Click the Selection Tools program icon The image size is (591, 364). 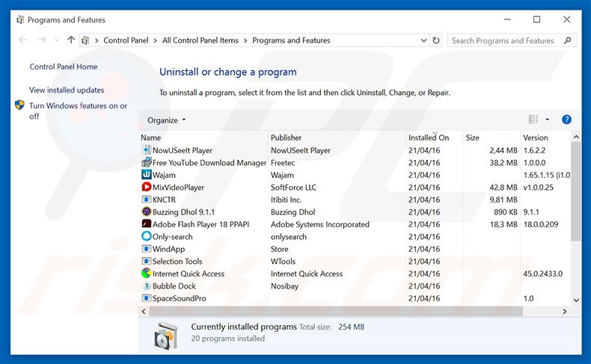tap(146, 261)
